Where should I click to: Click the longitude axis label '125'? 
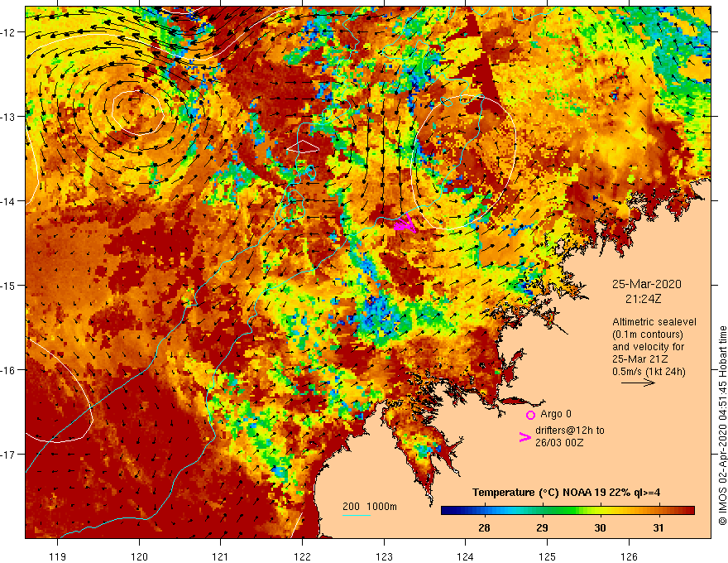point(548,556)
